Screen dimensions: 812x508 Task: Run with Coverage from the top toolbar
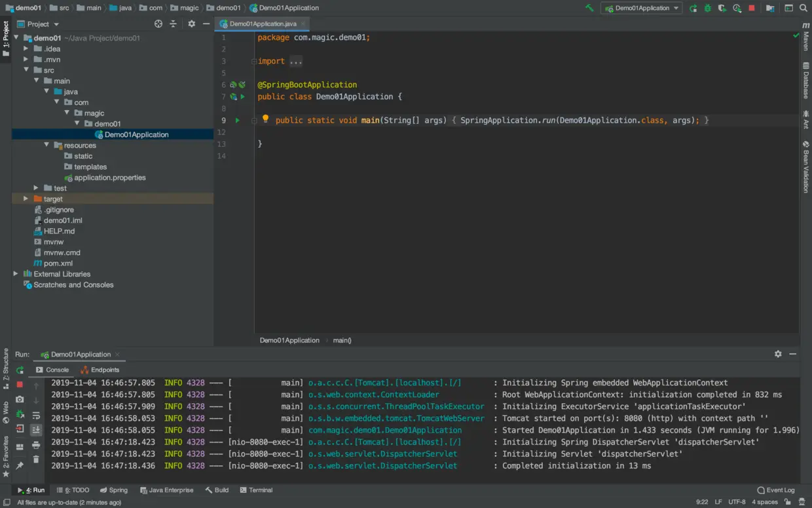[722, 8]
